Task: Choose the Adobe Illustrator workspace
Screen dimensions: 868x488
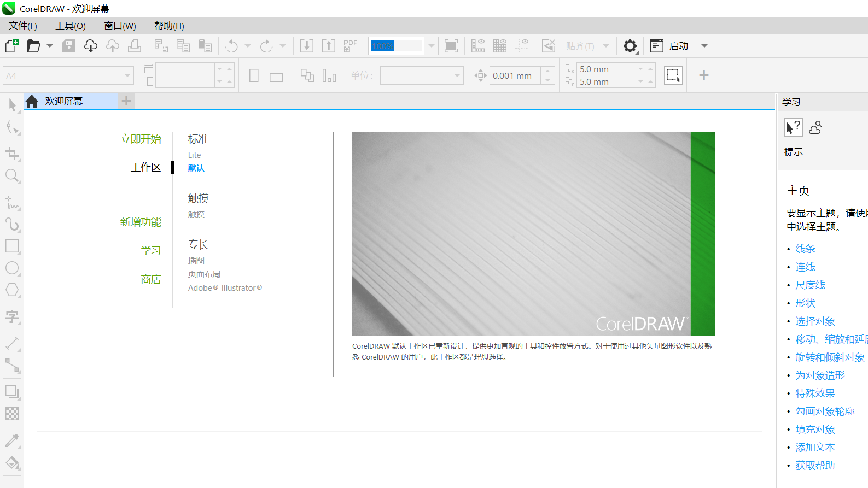Action: (225, 288)
